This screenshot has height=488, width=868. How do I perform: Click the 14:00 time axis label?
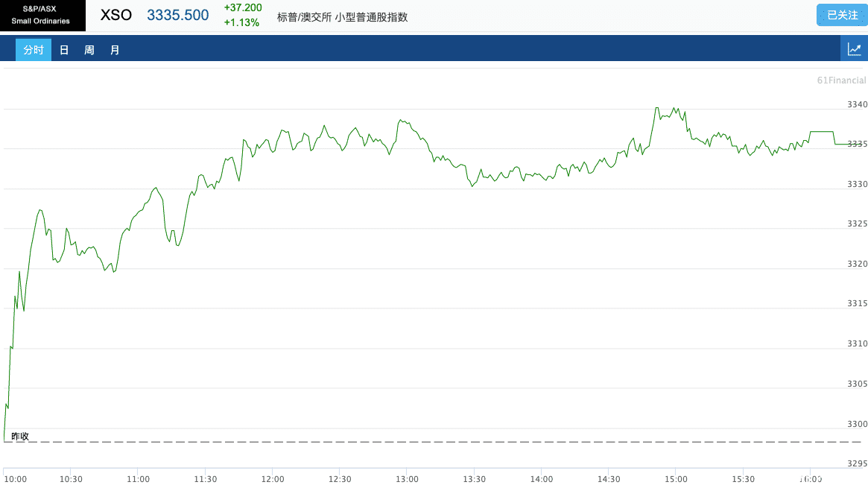[x=542, y=479]
